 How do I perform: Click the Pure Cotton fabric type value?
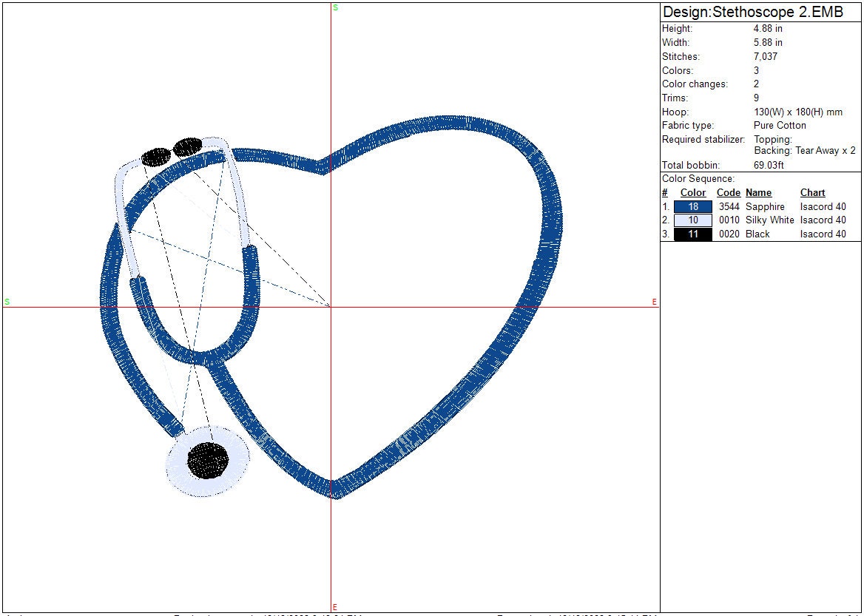click(780, 126)
